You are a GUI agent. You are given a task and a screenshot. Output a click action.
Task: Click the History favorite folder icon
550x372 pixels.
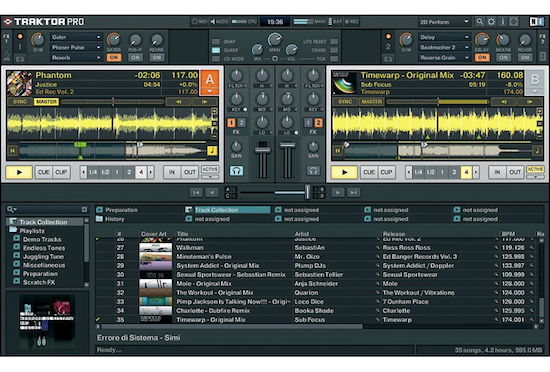(100, 219)
